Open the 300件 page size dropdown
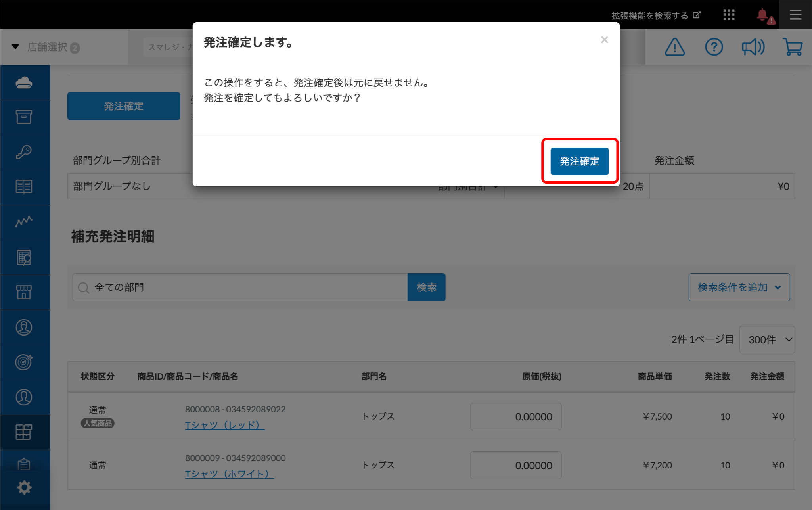 point(767,339)
